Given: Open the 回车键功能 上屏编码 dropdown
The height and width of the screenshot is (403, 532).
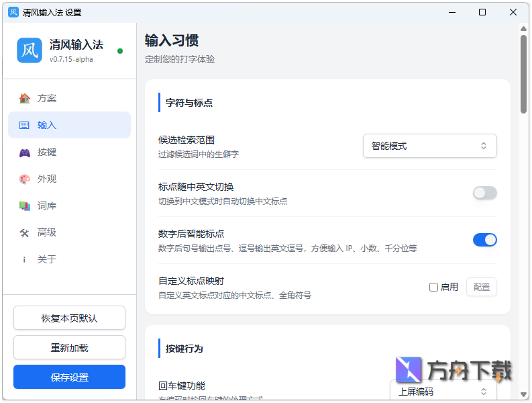Looking at the screenshot, I should [443, 392].
